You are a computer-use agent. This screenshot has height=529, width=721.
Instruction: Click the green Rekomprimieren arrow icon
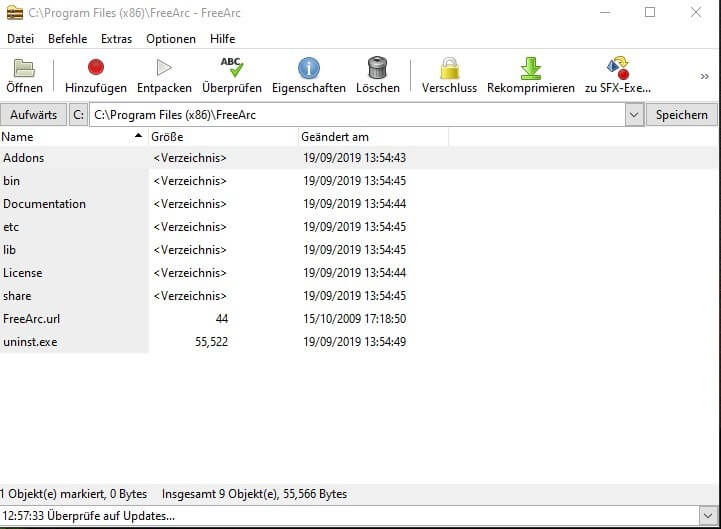pos(531,68)
